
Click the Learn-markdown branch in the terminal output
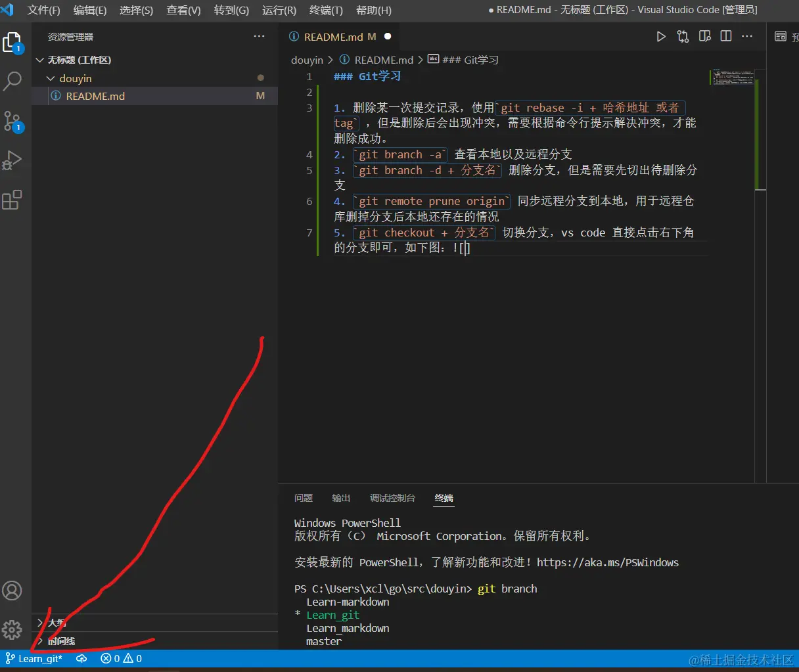click(348, 602)
